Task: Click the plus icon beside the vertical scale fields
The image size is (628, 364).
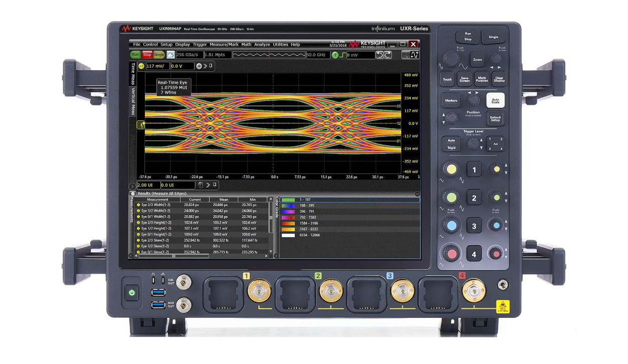Action: (x=198, y=65)
